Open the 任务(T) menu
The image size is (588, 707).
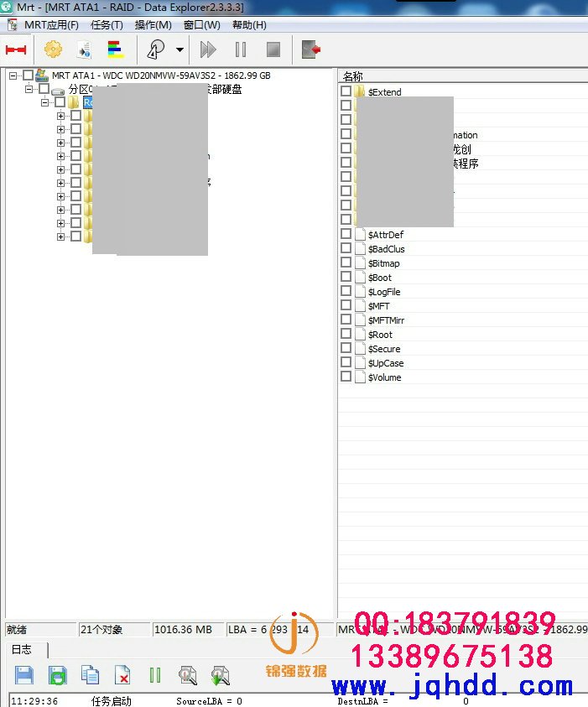107,25
